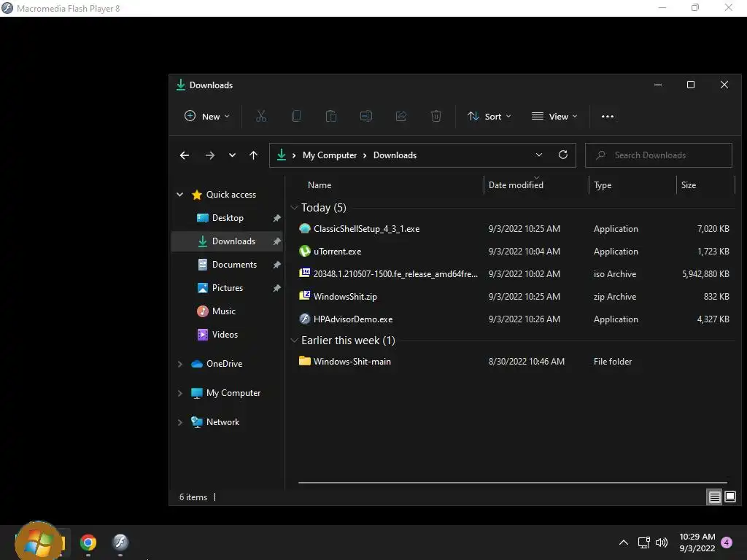This screenshot has height=560, width=747.
Task: Click the Windows Start orb
Action: click(x=39, y=542)
